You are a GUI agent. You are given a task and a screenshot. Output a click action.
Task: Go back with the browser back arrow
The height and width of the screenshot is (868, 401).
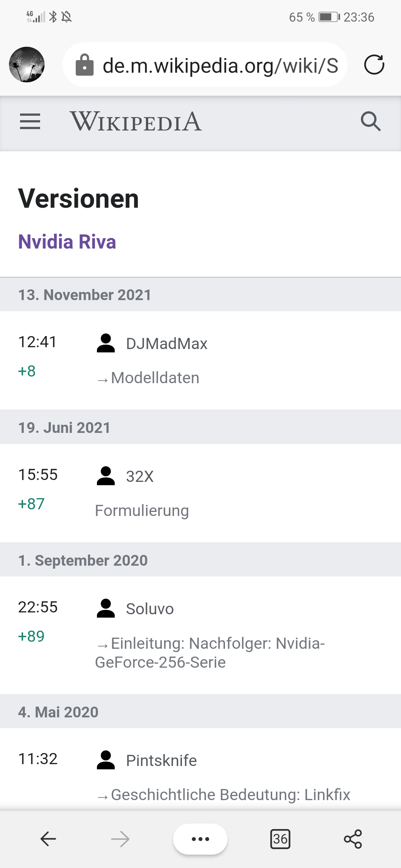pyautogui.click(x=48, y=839)
